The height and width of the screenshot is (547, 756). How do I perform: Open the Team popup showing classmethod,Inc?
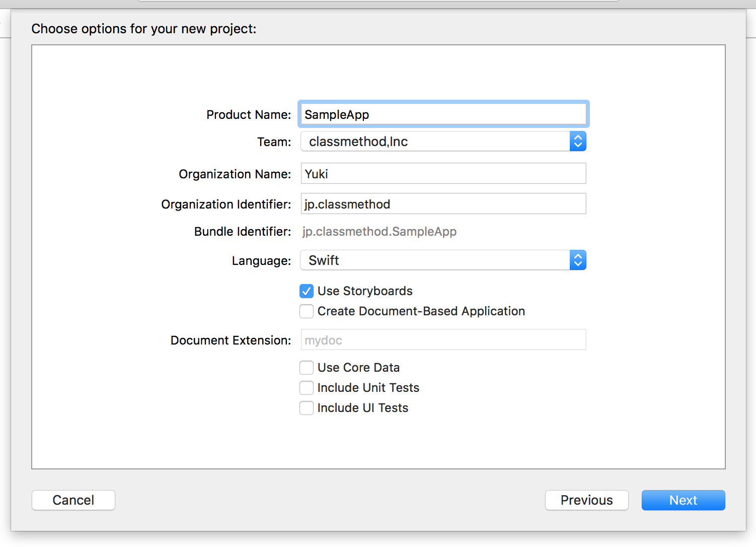pyautogui.click(x=435, y=142)
